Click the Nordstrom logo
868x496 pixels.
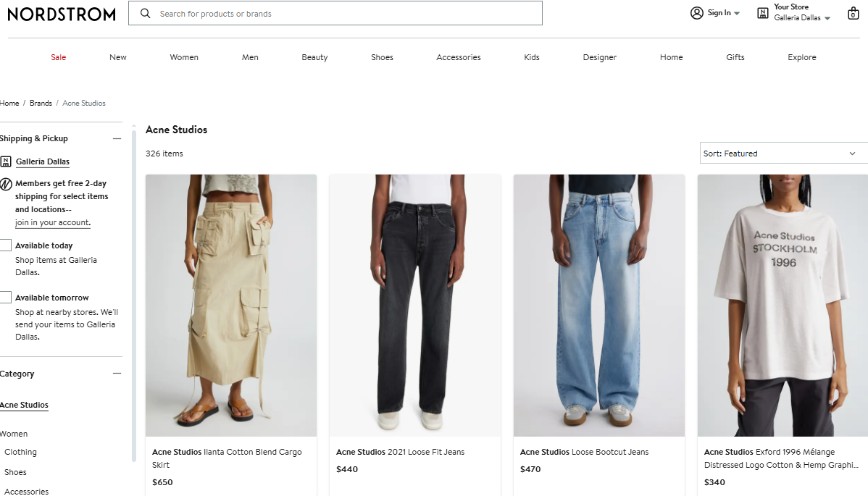pyautogui.click(x=62, y=14)
